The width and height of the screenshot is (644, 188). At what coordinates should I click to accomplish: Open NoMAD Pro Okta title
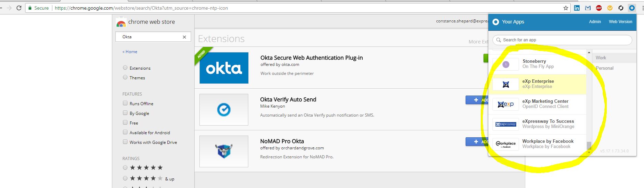pyautogui.click(x=282, y=141)
